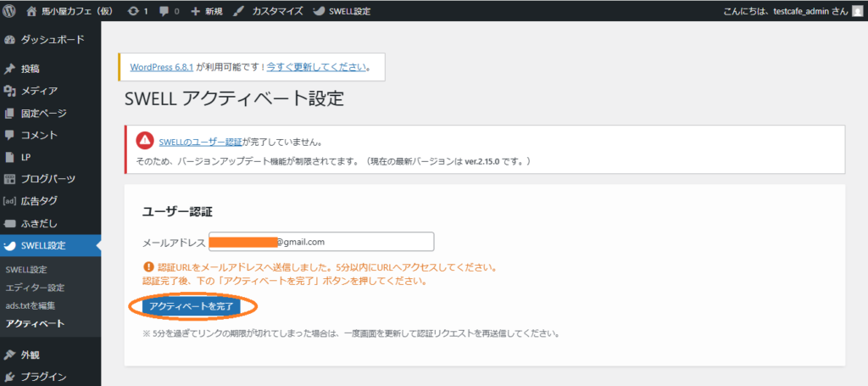
Task: Click the note about 5分を過ぎてリンクの期限
Action: point(351,334)
